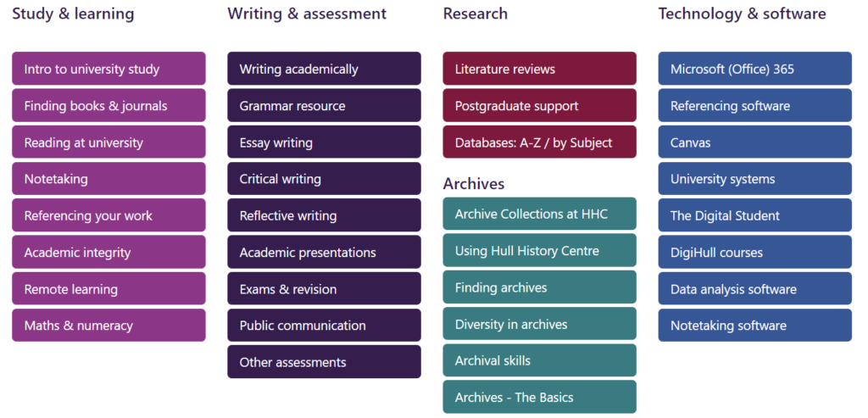Open Data analysis software
This screenshot has height=418, width=868.
click(x=755, y=288)
